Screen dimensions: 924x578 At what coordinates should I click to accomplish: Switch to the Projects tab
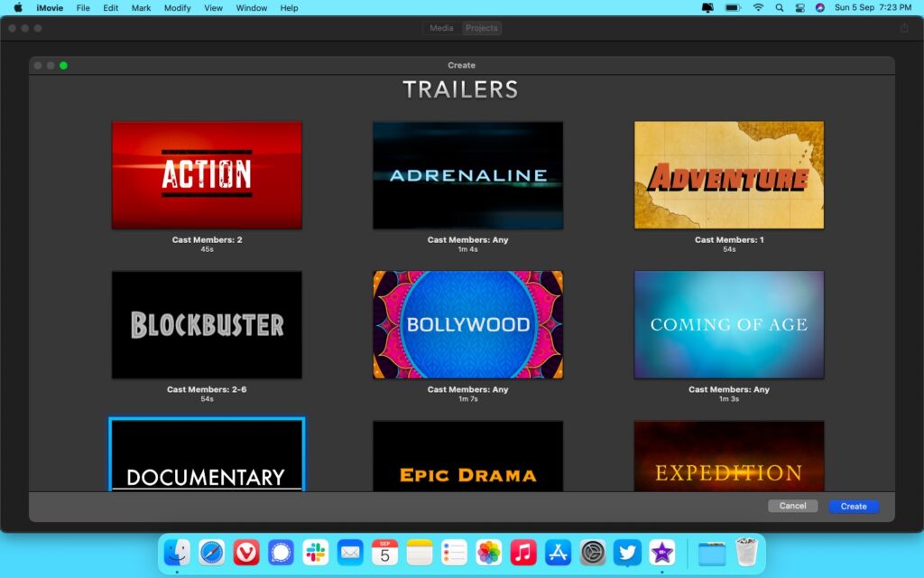click(481, 28)
